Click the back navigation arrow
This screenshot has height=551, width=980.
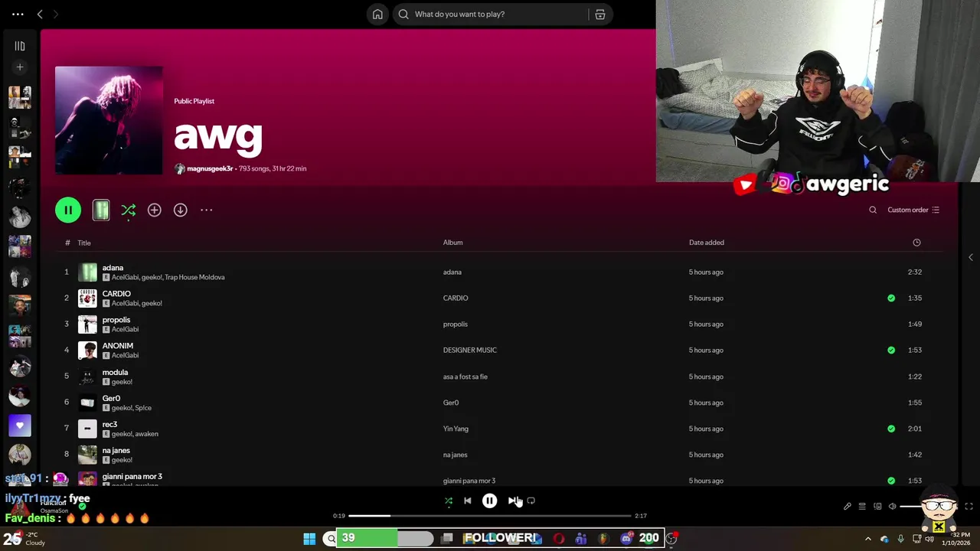coord(40,14)
